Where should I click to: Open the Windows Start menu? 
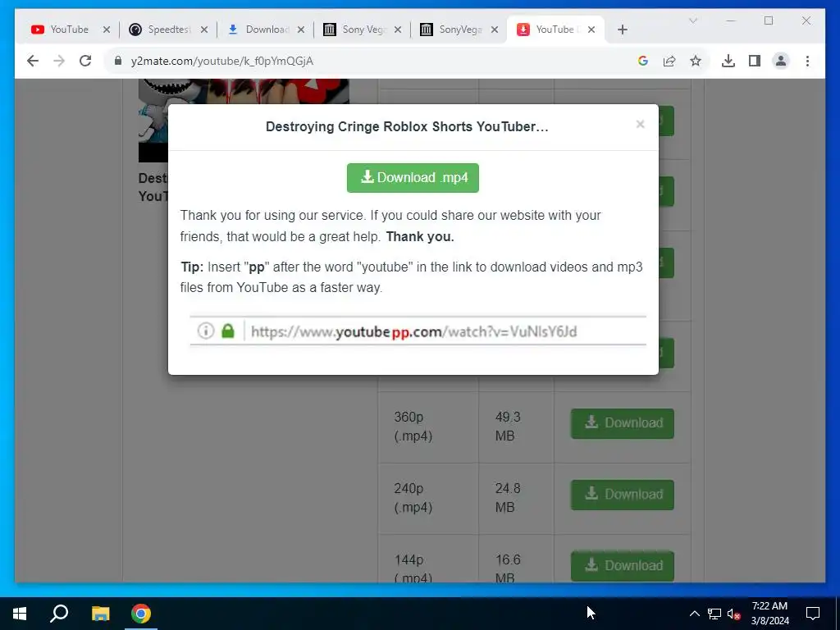pyautogui.click(x=20, y=614)
